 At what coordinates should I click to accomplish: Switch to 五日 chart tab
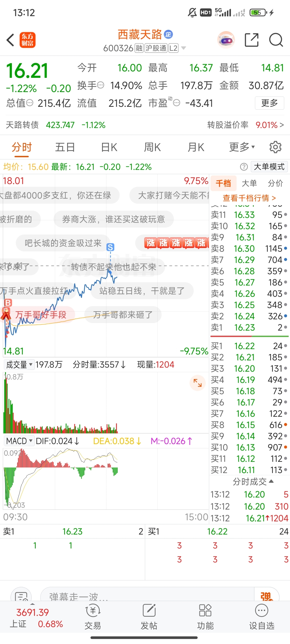(65, 147)
